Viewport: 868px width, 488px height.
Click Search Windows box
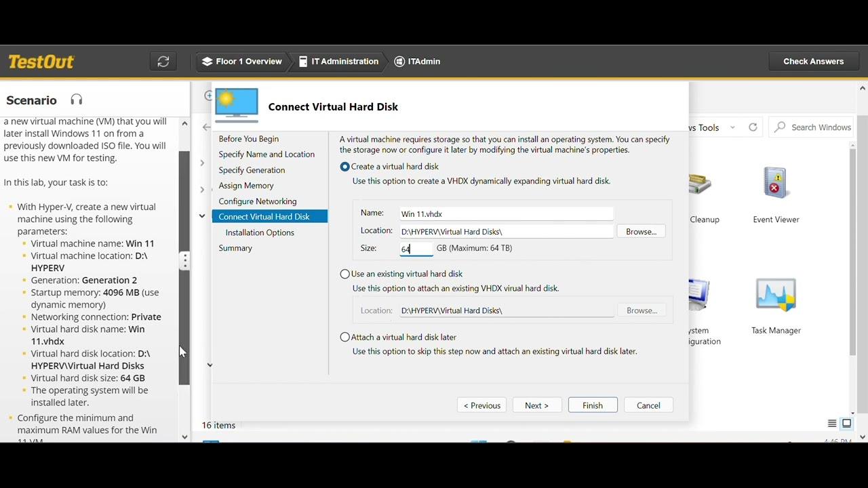(811, 127)
